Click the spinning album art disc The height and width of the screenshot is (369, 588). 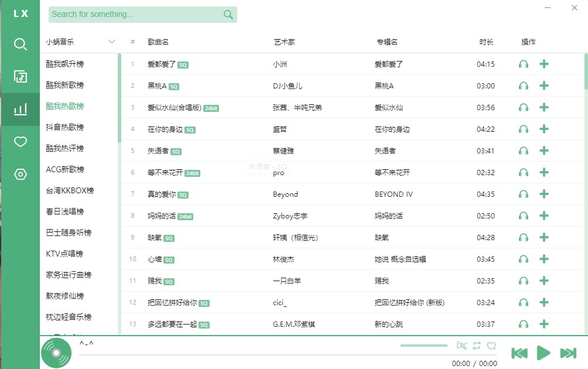(56, 352)
